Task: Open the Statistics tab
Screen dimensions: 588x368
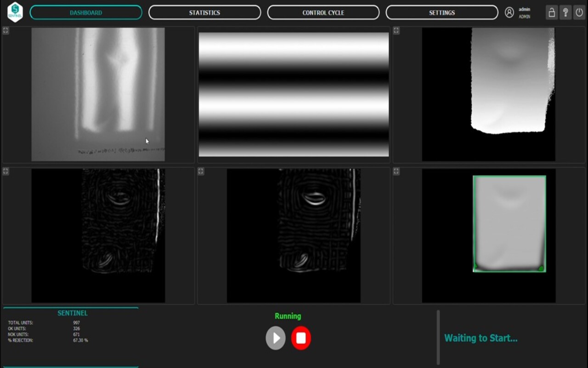Action: tap(204, 12)
